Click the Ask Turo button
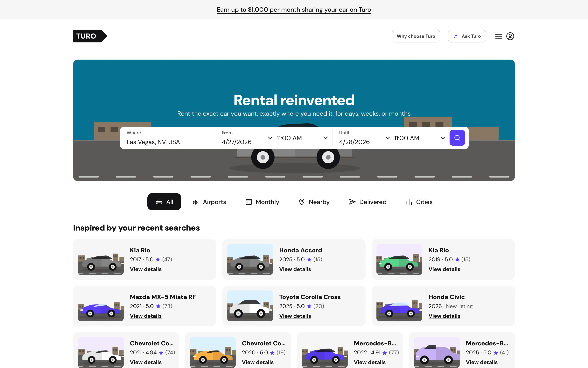This screenshot has height=368, width=588. (x=467, y=36)
